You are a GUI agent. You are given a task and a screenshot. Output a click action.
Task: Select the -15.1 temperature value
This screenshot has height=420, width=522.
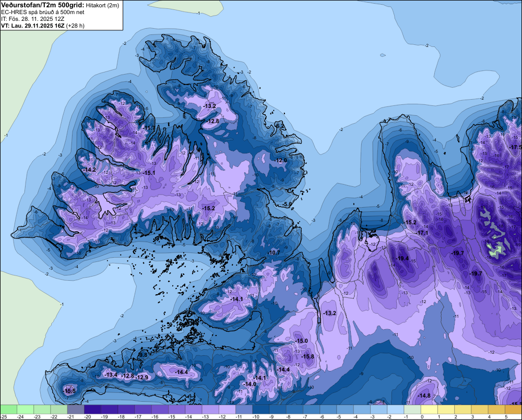pos(149,173)
